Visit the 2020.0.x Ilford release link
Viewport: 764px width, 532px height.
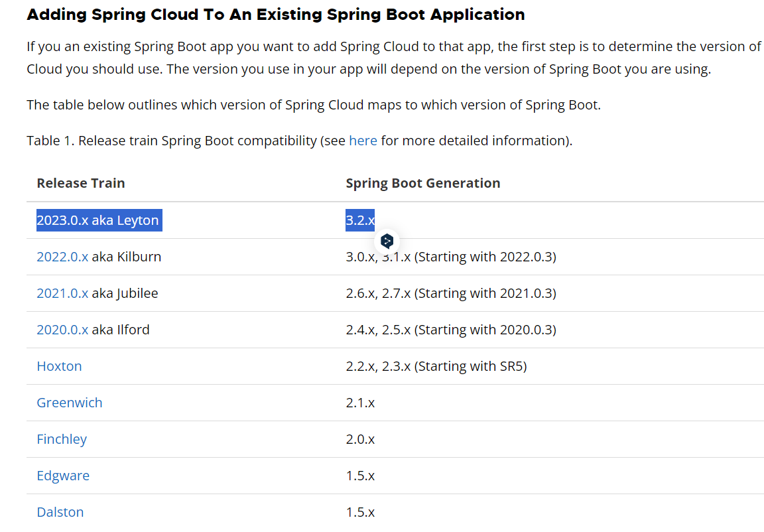62,330
